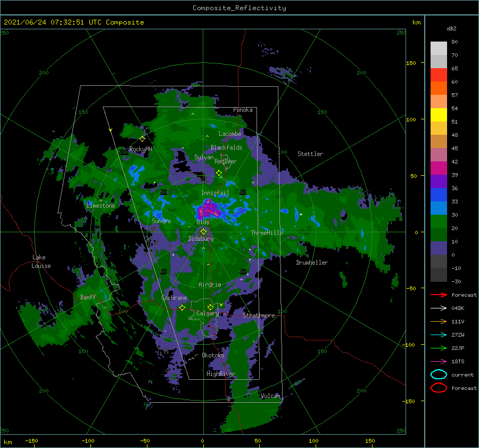Screen dimensions: 479x448
Task: Click the red forecast arrow in legend
Action: [x=439, y=295]
